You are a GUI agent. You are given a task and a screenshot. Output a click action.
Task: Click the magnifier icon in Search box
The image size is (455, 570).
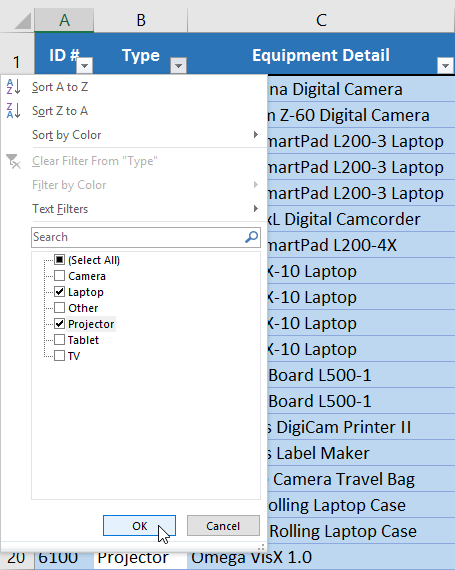pyautogui.click(x=251, y=237)
